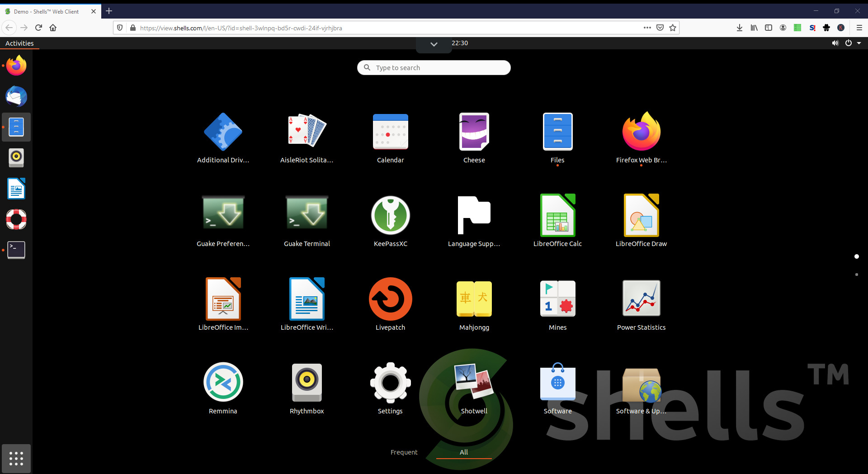The height and width of the screenshot is (474, 868).
Task: Open the power menu icon
Action: [x=849, y=43]
